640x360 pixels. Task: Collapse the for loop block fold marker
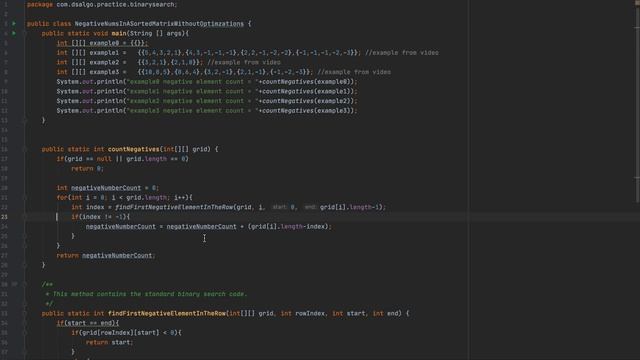click(24, 198)
